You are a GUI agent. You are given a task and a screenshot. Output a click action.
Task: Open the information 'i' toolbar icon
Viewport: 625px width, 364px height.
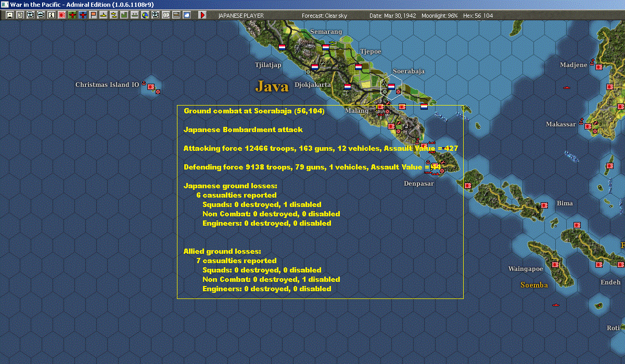coord(51,15)
